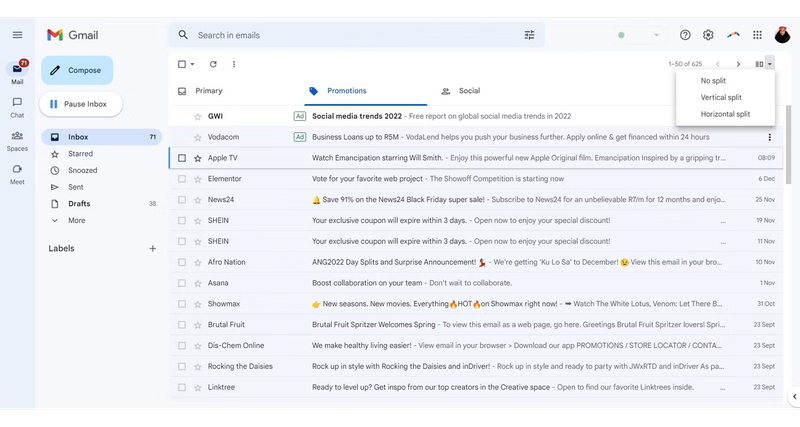Choose Horizontal split option
Screen dimensions: 800x427
point(725,114)
